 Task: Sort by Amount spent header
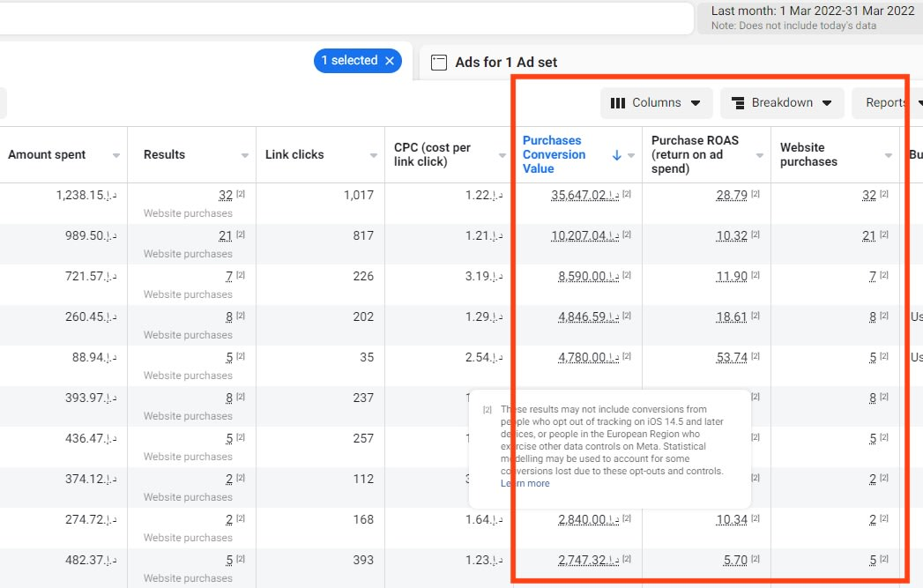point(47,155)
